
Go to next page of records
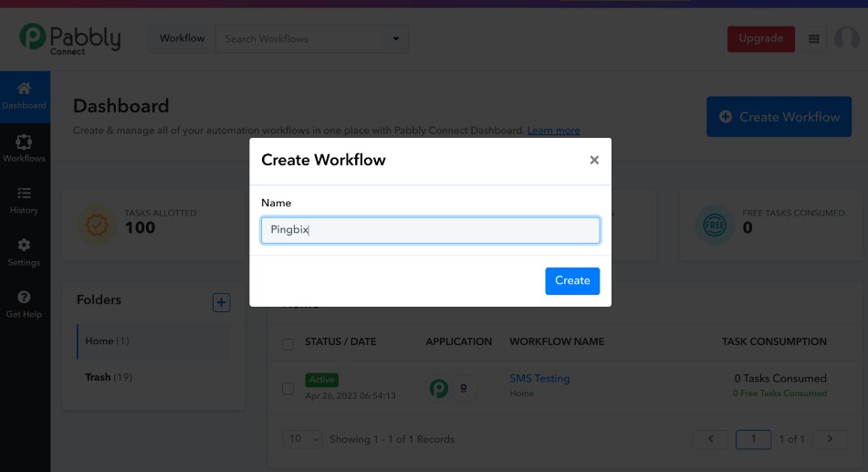click(x=830, y=439)
